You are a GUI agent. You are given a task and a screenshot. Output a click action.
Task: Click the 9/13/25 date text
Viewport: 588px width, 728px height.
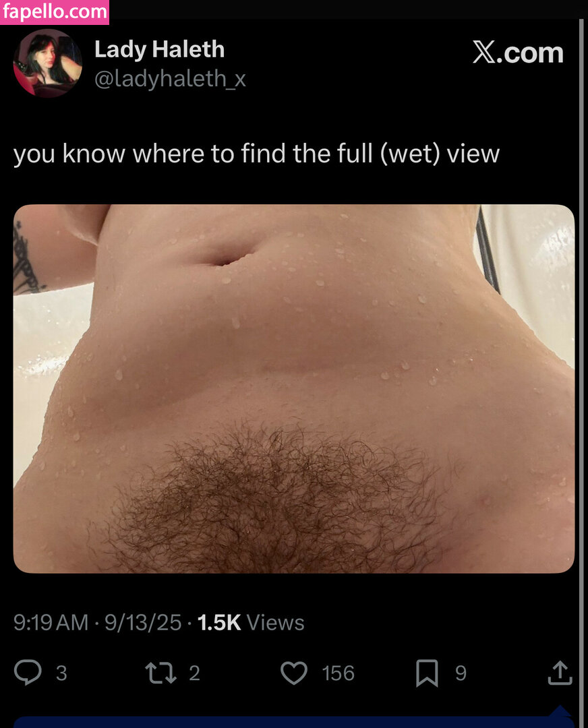tap(142, 622)
